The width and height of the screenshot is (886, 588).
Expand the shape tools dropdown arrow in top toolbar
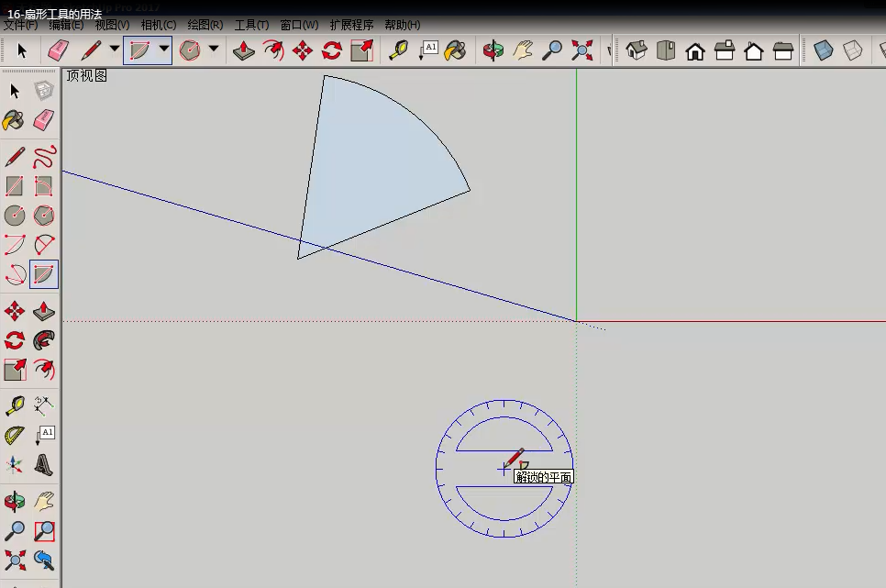click(x=214, y=49)
